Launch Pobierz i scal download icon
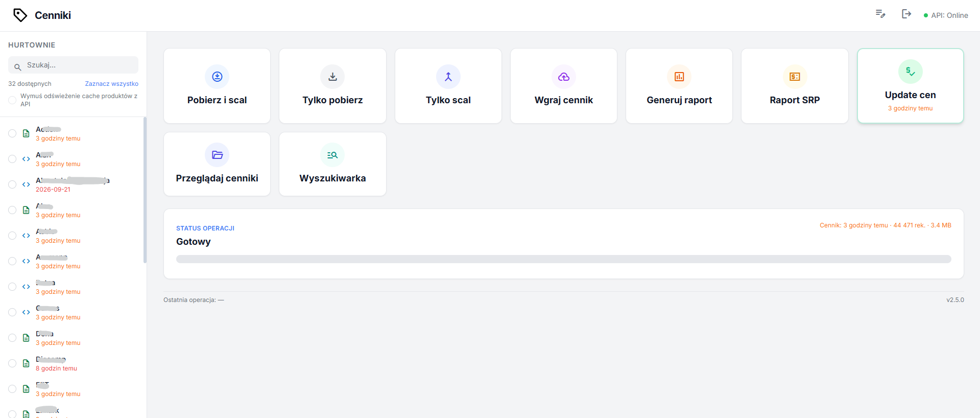 [217, 77]
